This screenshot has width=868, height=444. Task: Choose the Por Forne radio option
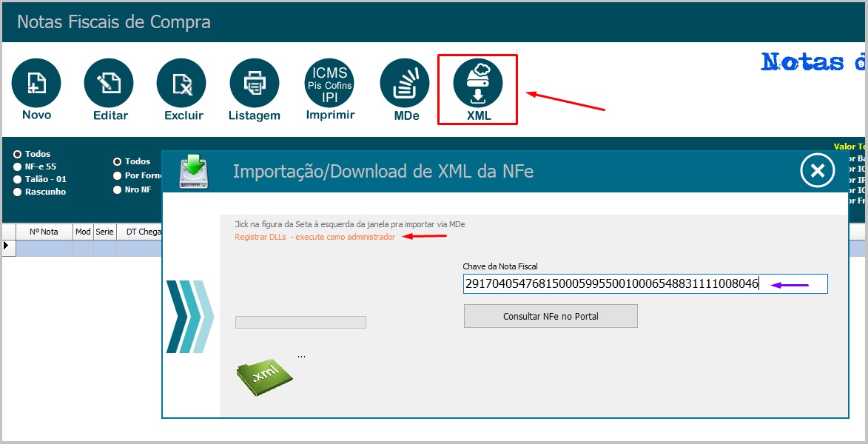coord(117,175)
